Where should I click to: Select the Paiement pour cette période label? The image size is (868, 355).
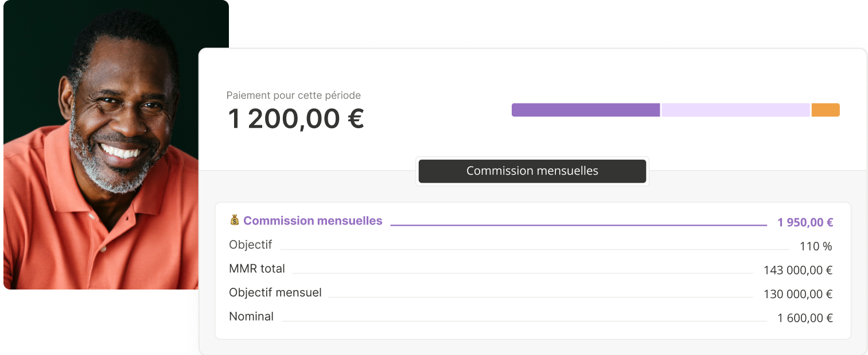[x=294, y=95]
